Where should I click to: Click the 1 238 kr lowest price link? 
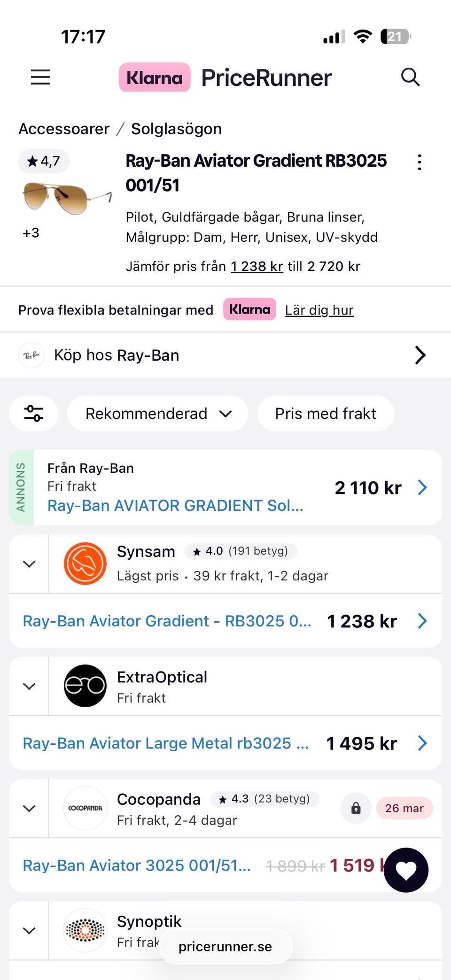tap(257, 266)
